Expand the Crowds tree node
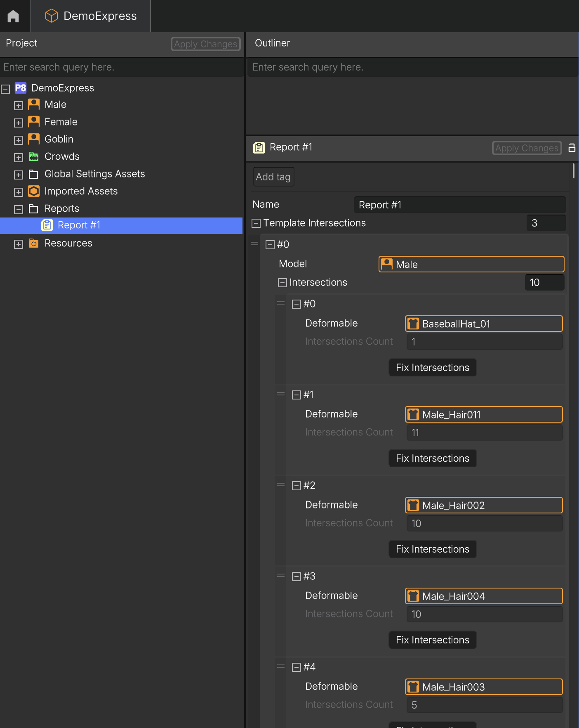 click(19, 158)
